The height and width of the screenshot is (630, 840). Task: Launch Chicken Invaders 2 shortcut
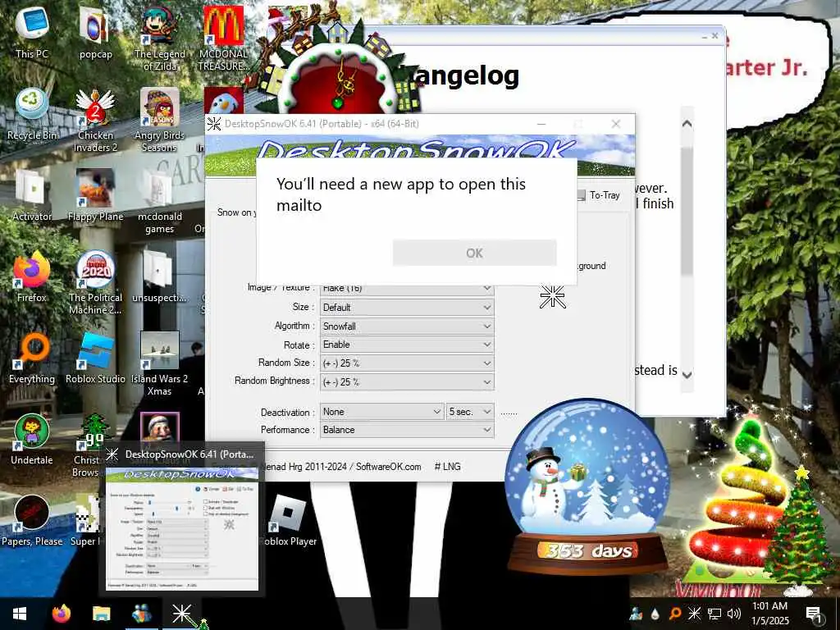click(x=95, y=120)
